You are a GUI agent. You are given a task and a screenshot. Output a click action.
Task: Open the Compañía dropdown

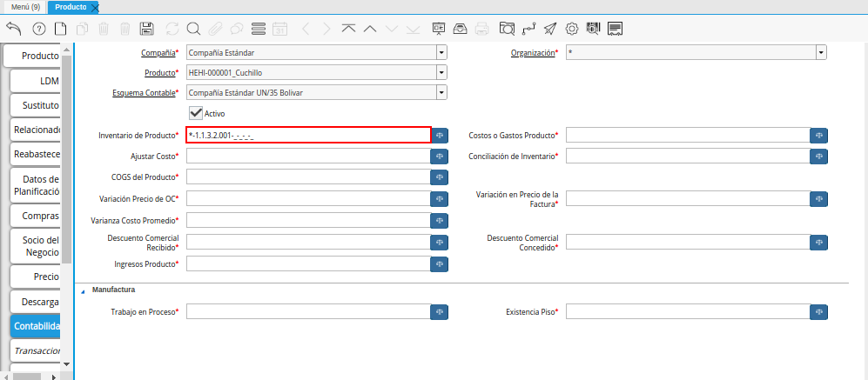pyautogui.click(x=441, y=52)
